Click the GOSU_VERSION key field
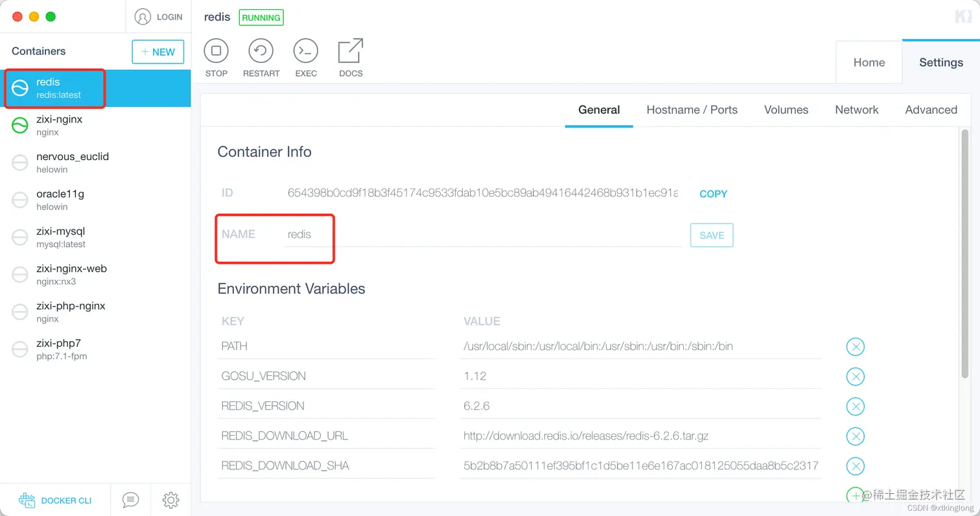 click(x=326, y=376)
